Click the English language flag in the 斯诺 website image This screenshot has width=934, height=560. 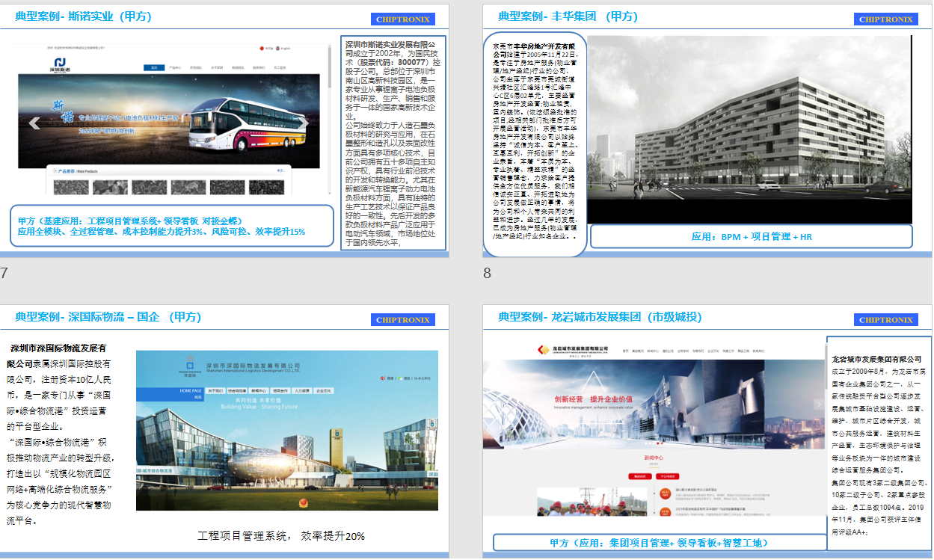(278, 49)
